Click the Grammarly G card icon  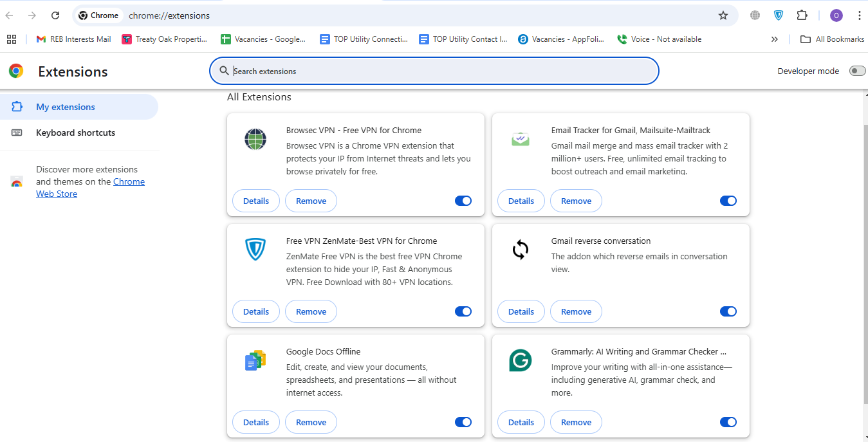521,360
